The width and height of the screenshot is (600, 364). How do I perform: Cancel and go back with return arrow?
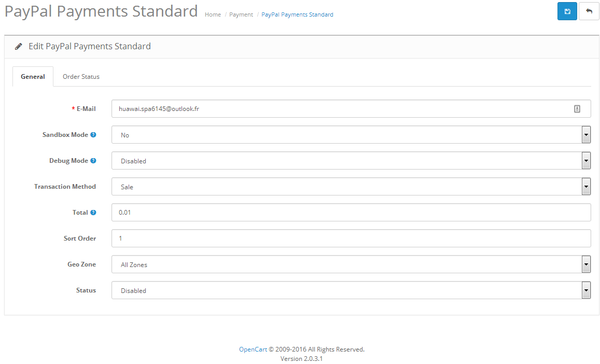(x=589, y=11)
